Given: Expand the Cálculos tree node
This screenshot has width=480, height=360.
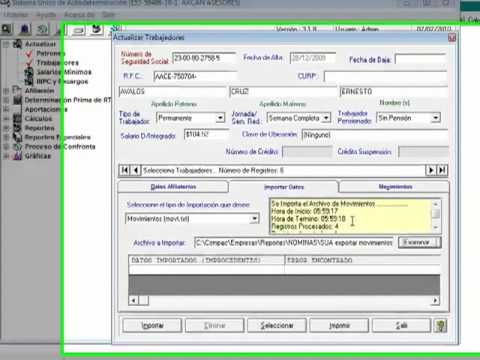Looking at the screenshot, I should click(x=6, y=118).
